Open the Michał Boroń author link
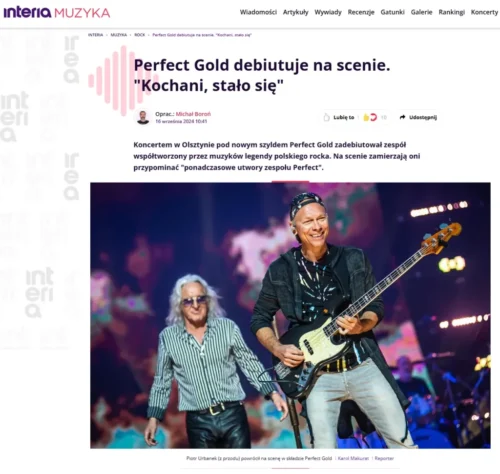The height and width of the screenshot is (474, 500). click(193, 114)
